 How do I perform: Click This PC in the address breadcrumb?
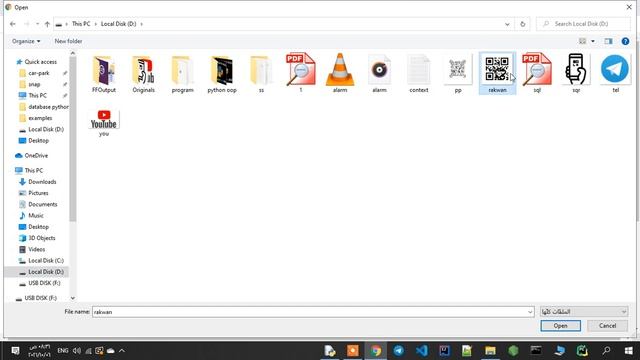click(x=81, y=24)
